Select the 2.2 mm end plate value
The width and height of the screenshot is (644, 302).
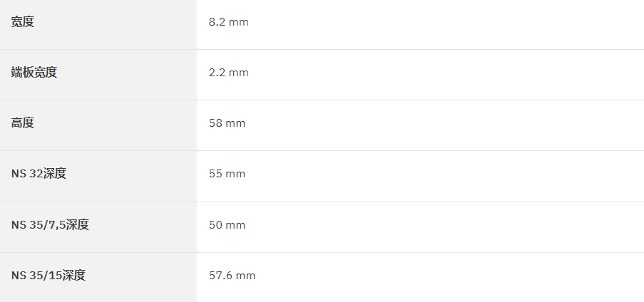point(228,73)
